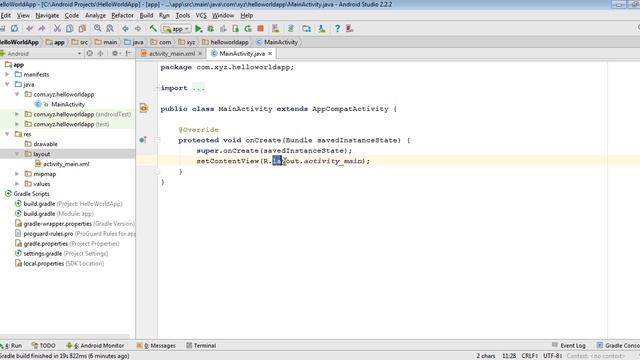640x360 pixels.
Task: Click the Find magnifier icon
Action: (x=98, y=29)
